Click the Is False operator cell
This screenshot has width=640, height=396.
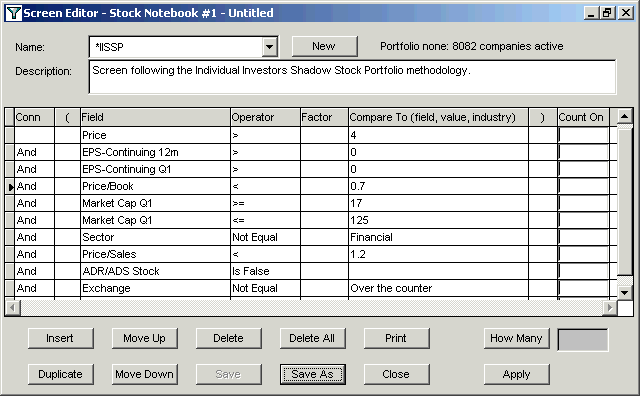[265, 271]
